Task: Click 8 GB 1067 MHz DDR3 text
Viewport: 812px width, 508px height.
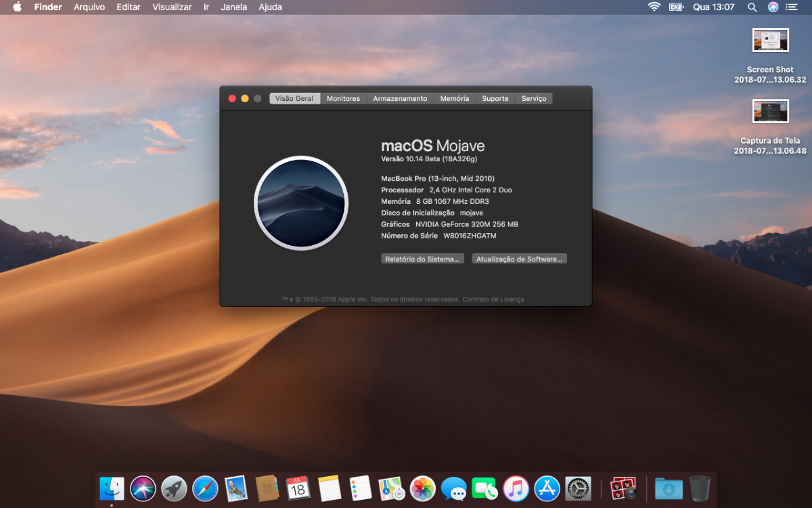Action: click(453, 202)
